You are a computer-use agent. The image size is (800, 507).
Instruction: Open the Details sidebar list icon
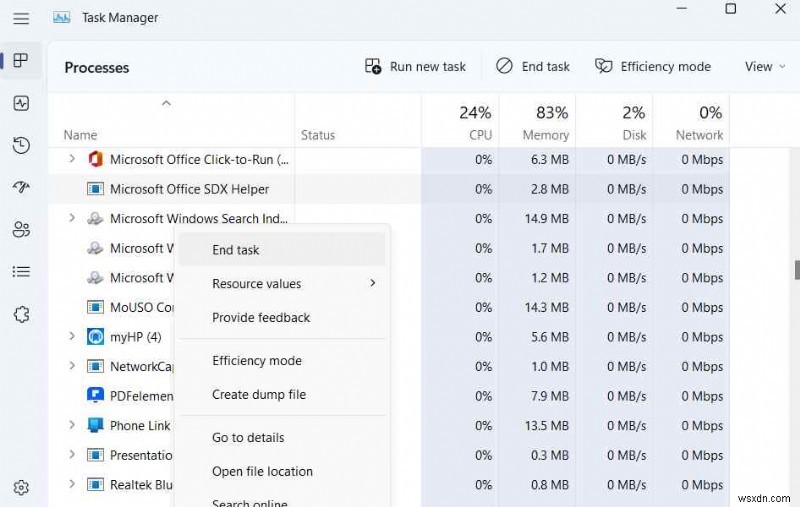(x=21, y=271)
